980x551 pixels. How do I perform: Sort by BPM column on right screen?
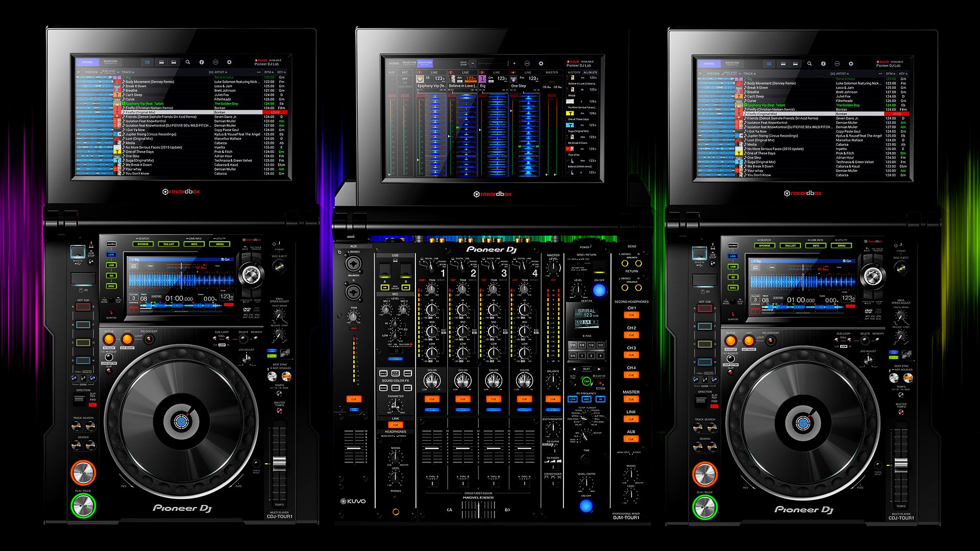[x=891, y=73]
